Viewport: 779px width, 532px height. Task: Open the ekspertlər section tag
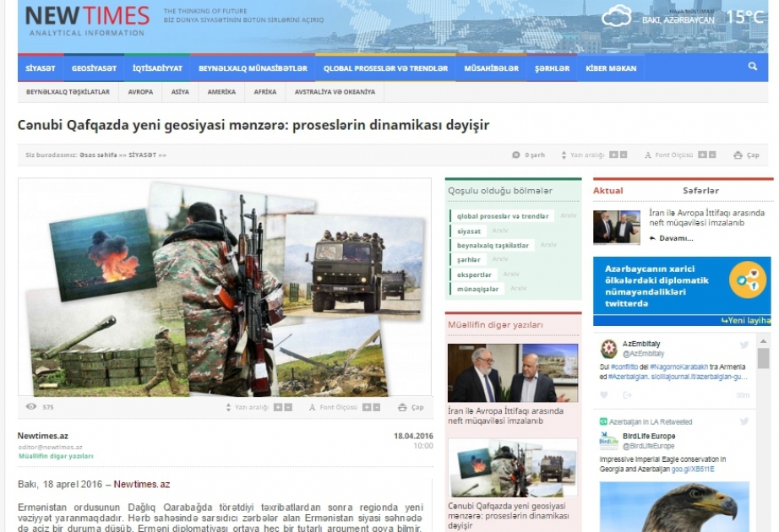coord(473,274)
